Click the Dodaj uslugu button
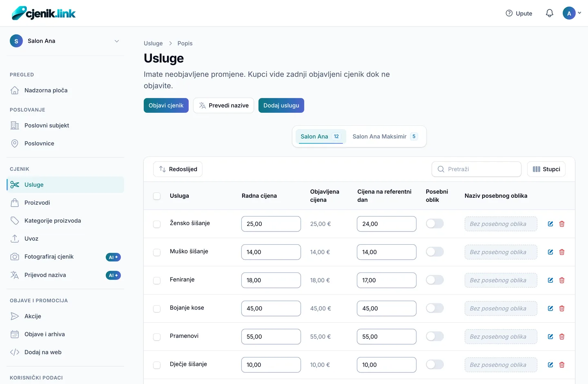 (281, 105)
